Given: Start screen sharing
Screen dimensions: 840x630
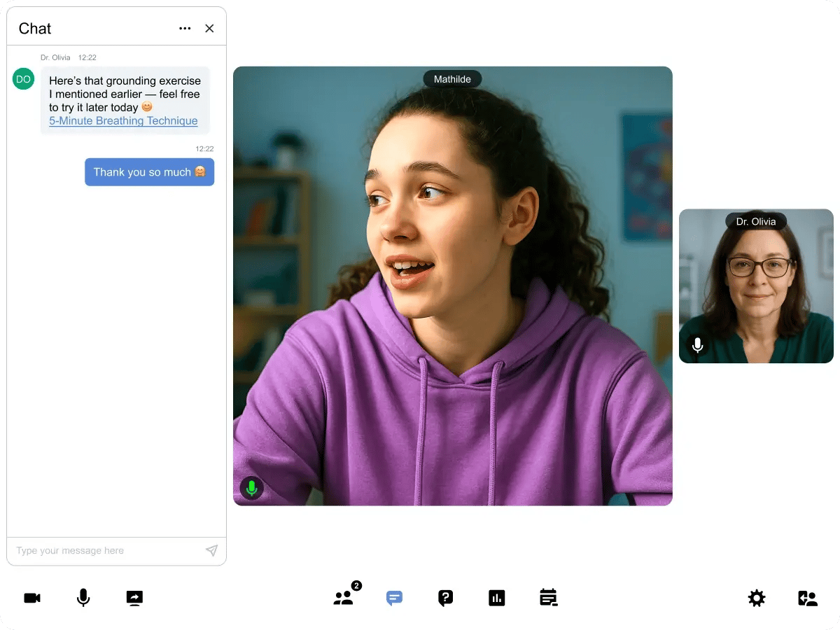Looking at the screenshot, I should point(134,598).
